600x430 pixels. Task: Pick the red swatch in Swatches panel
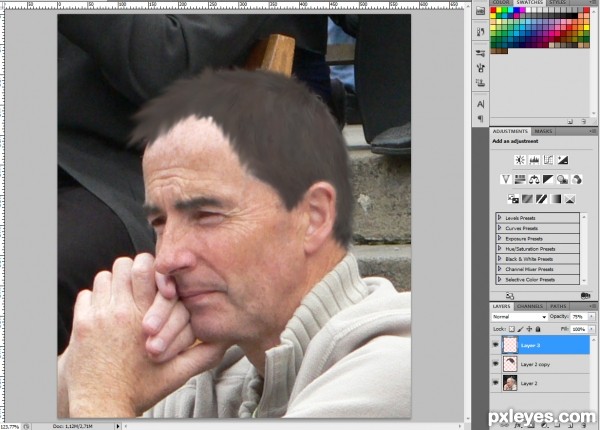[x=493, y=10]
